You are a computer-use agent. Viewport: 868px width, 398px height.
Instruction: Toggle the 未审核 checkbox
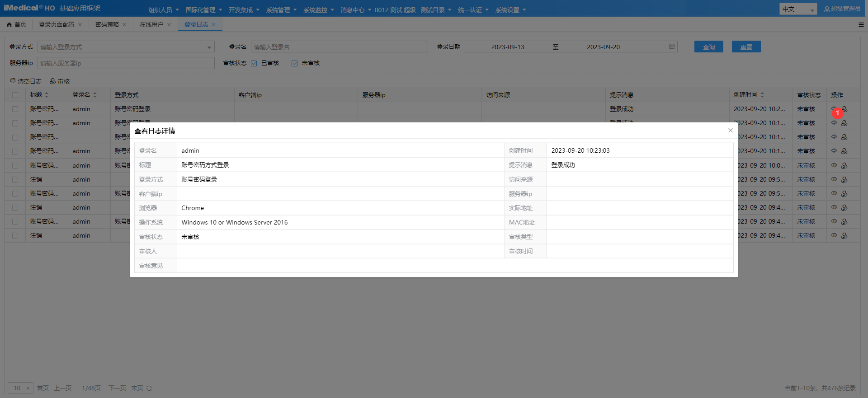[x=295, y=63]
